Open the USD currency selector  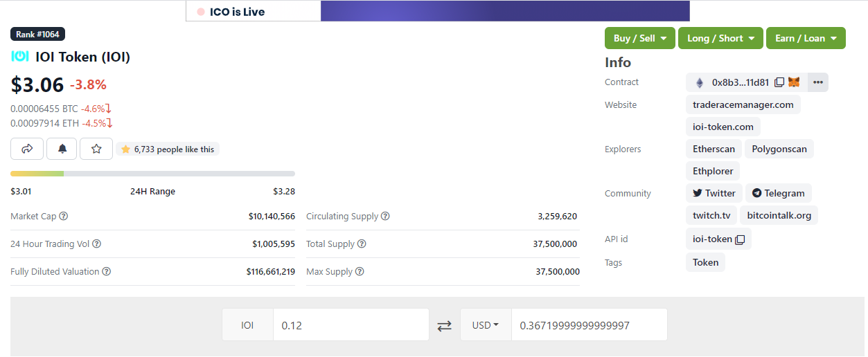(486, 325)
